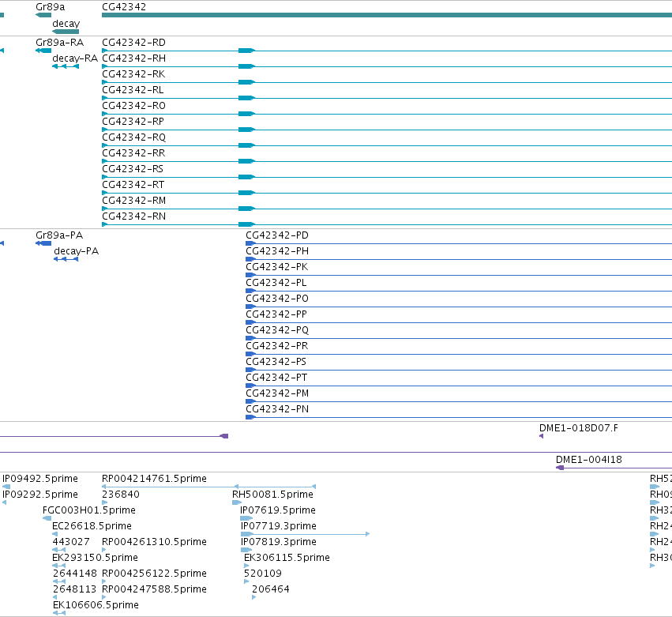Viewport: 672px width, 617px height.
Task: Open transcript CG42342-RQ
Action: tap(133, 137)
